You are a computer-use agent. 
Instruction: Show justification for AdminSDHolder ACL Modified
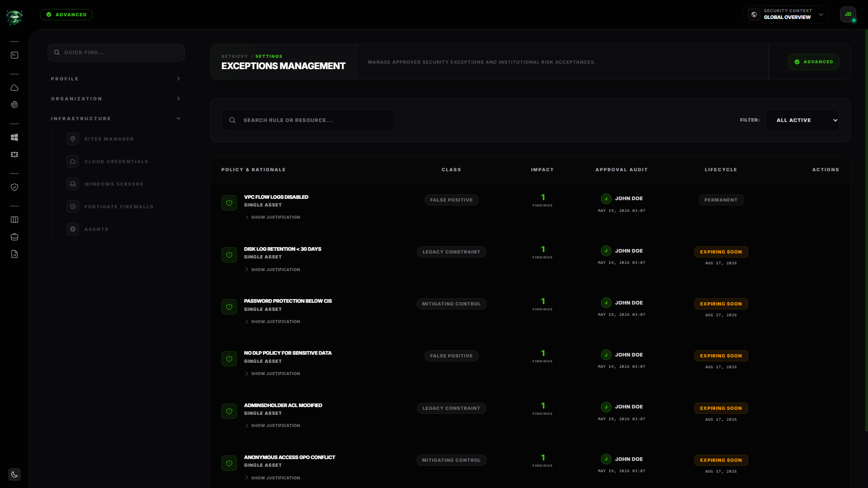272,426
